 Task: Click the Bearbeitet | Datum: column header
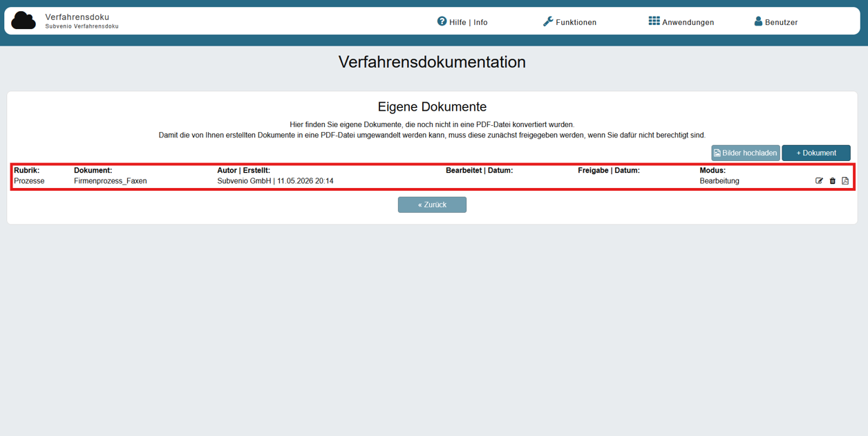[x=479, y=170]
